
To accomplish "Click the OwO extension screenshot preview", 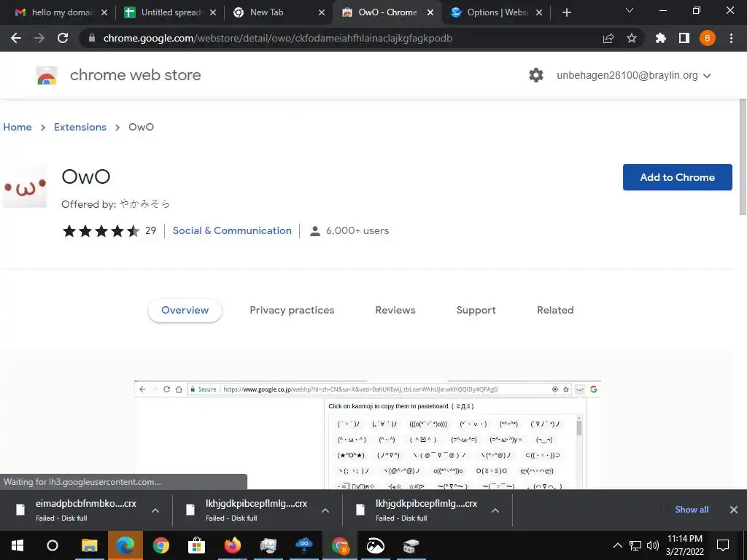I will click(368, 435).
